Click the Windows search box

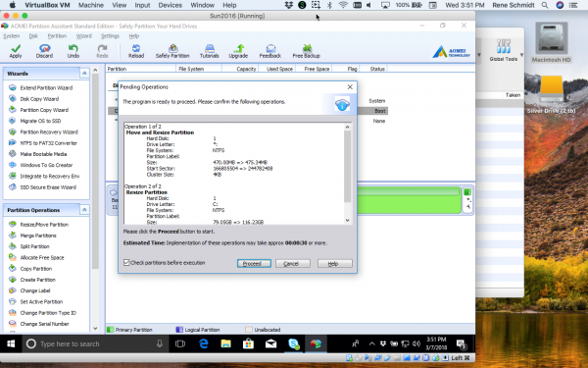pos(95,343)
